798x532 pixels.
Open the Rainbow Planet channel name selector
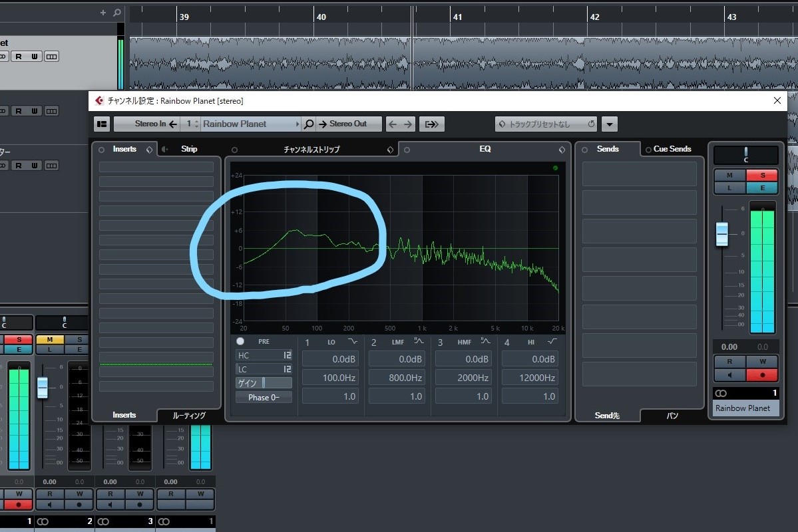point(251,124)
